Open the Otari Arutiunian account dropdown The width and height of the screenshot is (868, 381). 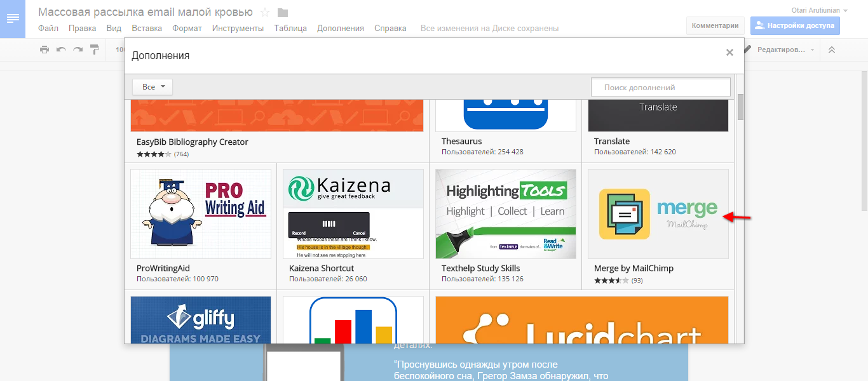pos(819,10)
